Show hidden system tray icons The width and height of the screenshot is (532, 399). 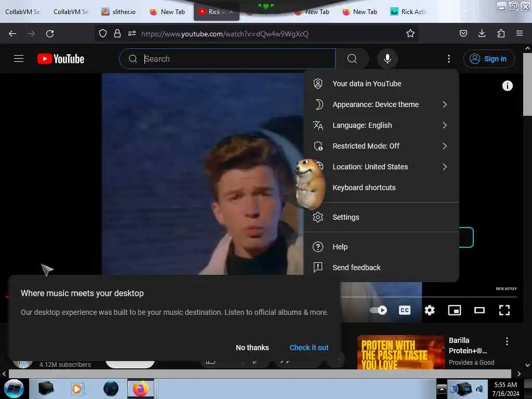442,389
